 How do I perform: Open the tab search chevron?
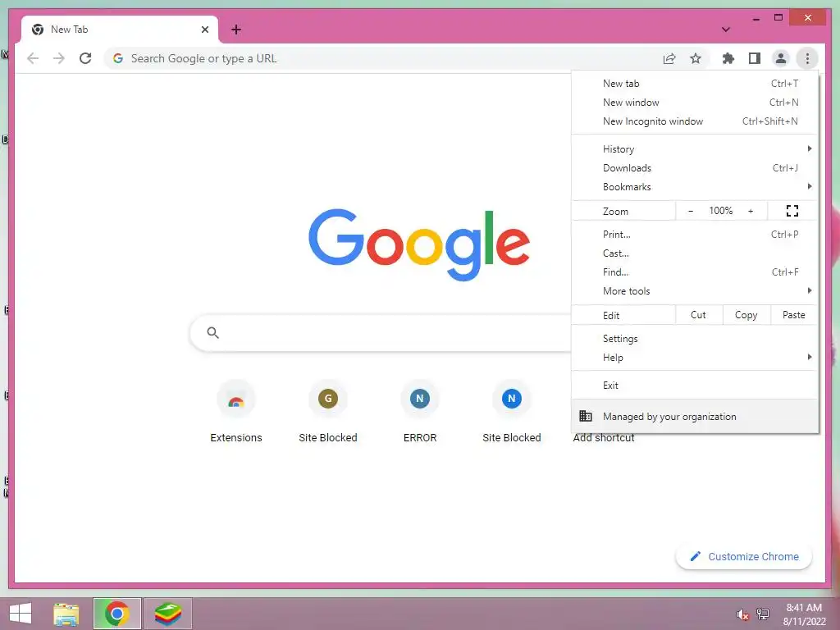pyautogui.click(x=726, y=30)
